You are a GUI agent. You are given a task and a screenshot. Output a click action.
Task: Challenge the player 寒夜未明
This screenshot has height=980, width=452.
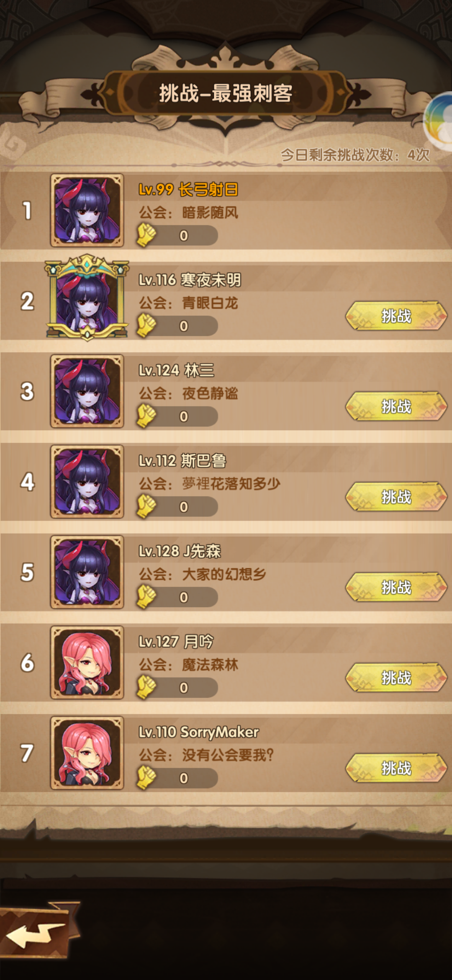point(396,316)
